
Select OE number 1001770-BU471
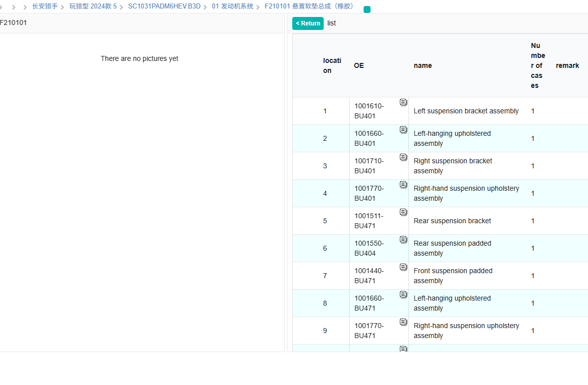tap(370, 330)
